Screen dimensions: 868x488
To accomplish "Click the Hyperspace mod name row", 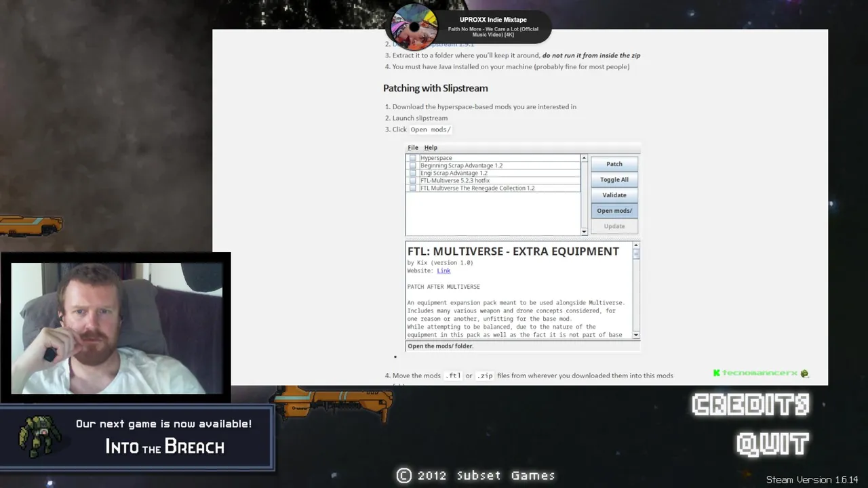I will [x=499, y=158].
